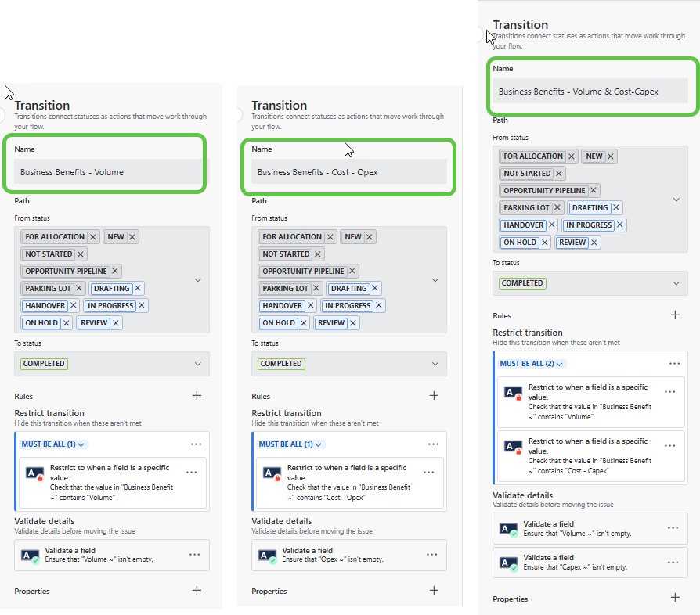Open more options for "Opex ~" isn't empty validator
Image resolution: width=700 pixels, height=615 pixels.
click(431, 554)
